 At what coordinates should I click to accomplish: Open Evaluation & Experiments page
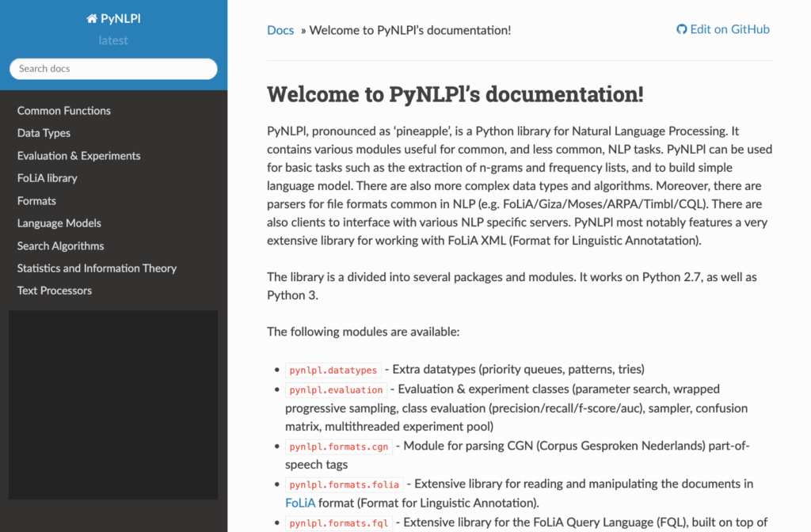click(x=78, y=156)
